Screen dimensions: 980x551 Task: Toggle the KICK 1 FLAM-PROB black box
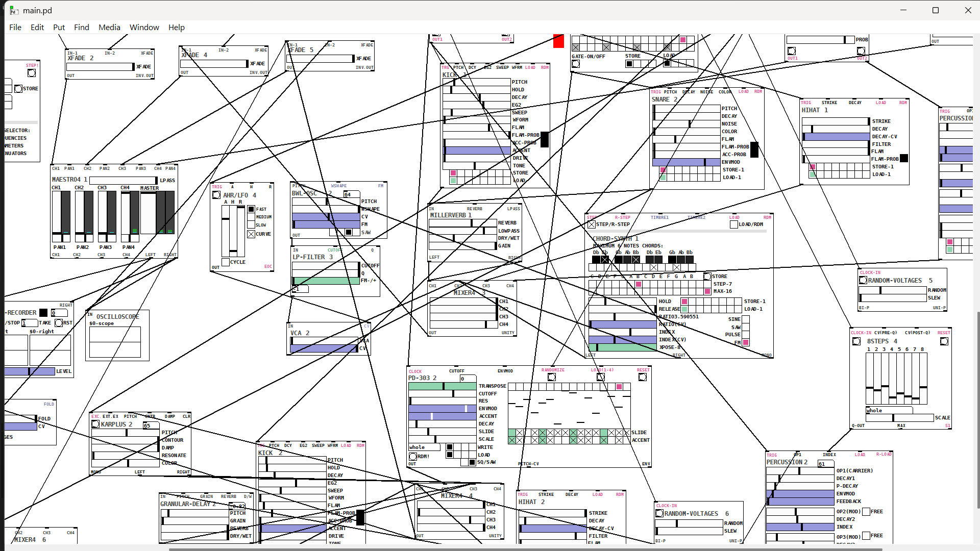pyautogui.click(x=545, y=139)
